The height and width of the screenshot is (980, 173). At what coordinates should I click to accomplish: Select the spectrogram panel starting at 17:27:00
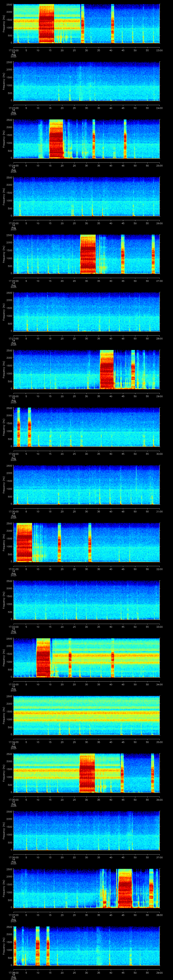click(86, 312)
